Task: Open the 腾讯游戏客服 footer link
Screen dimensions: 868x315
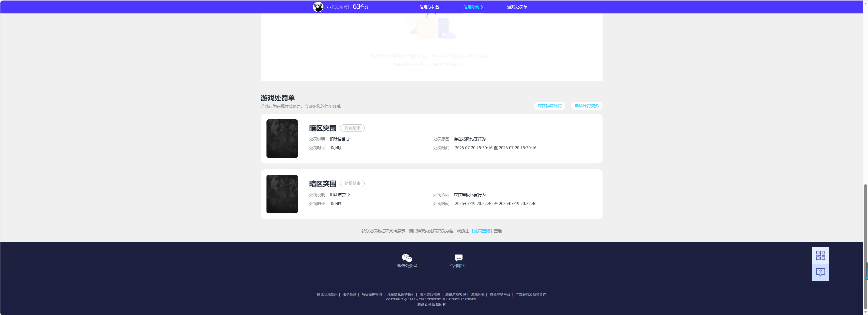Action: [455, 294]
